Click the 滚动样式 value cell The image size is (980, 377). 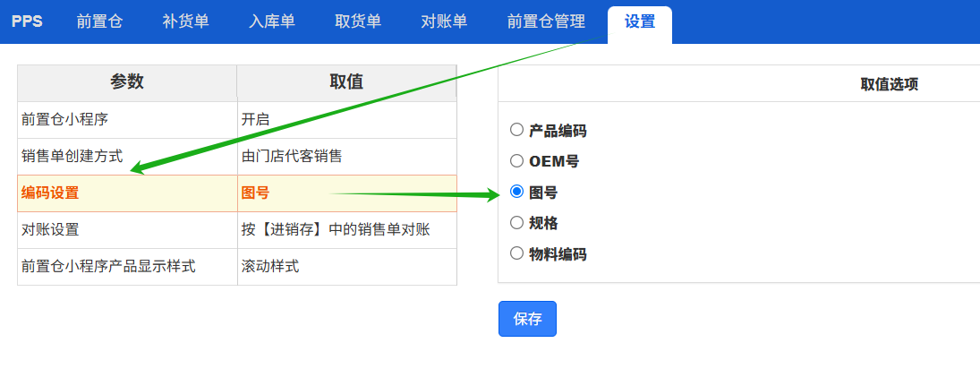(x=347, y=267)
